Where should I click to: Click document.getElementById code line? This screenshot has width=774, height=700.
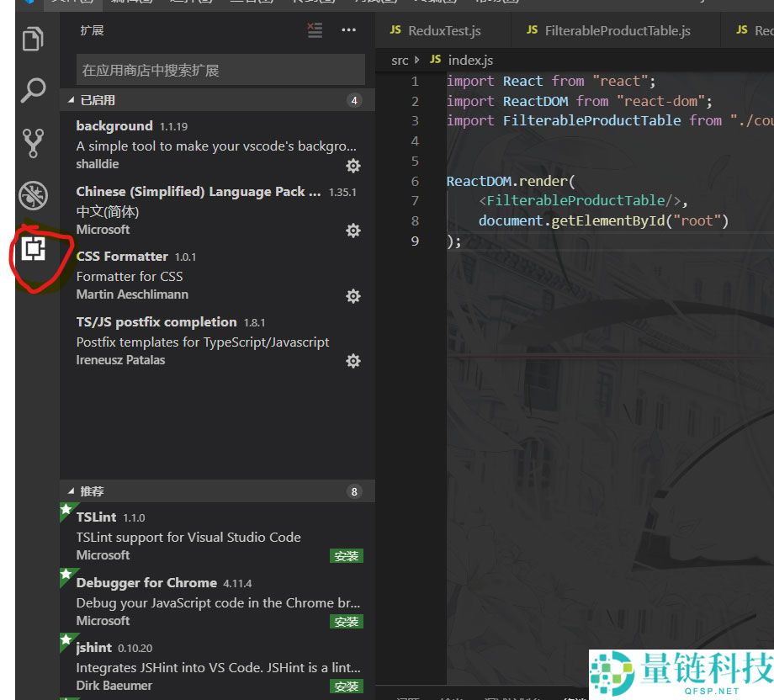[603, 220]
